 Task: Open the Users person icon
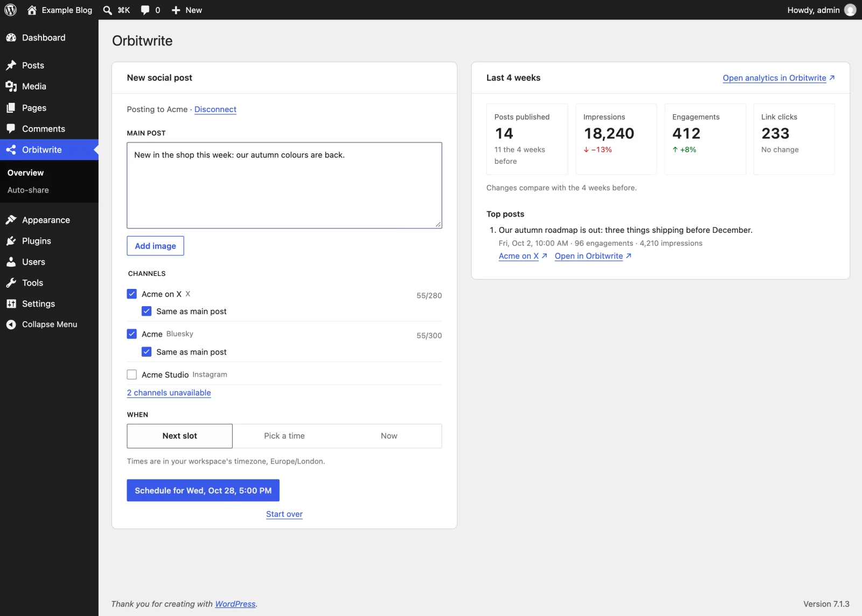click(x=11, y=262)
